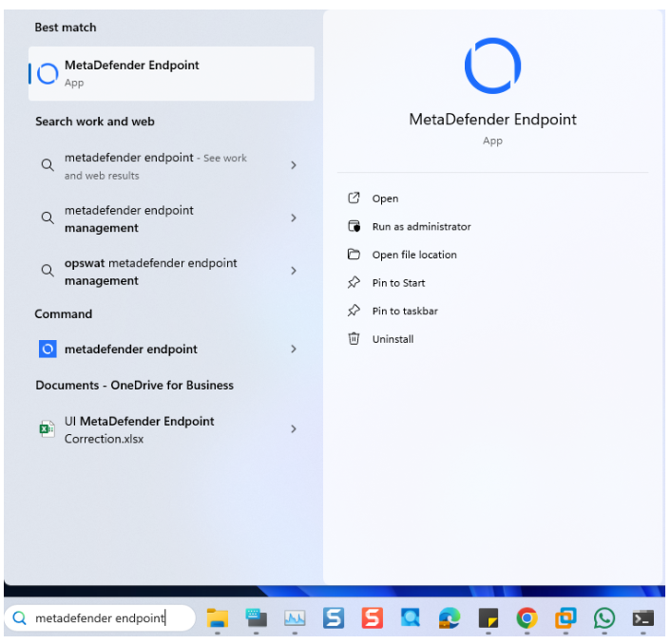671x644 pixels.
Task: Open File Explorer from taskbar
Action: (x=218, y=618)
